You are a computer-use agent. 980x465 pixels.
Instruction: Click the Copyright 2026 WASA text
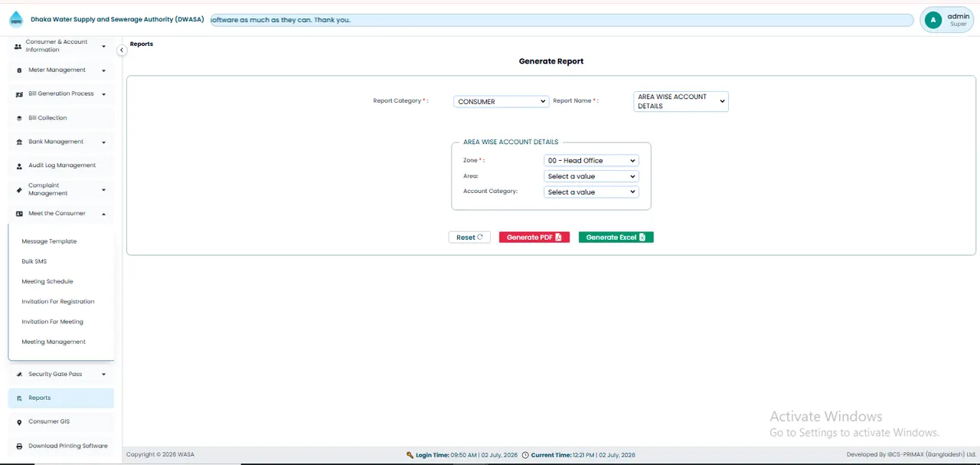(160, 455)
